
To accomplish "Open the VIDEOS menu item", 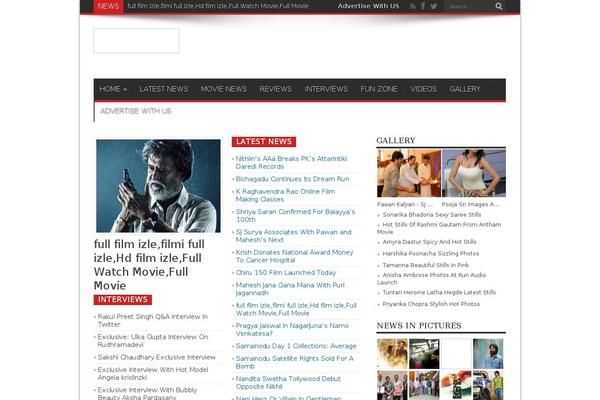I will click(423, 89).
